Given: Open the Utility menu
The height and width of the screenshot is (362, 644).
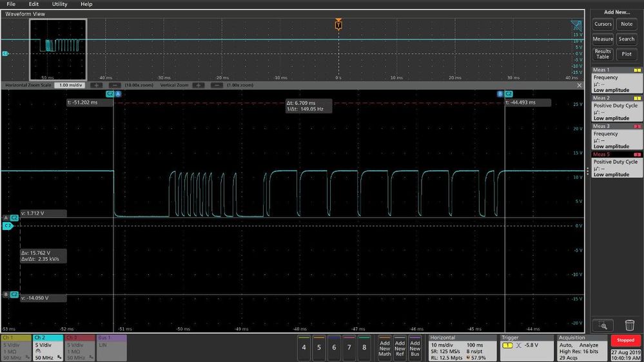Looking at the screenshot, I should tap(59, 4).
